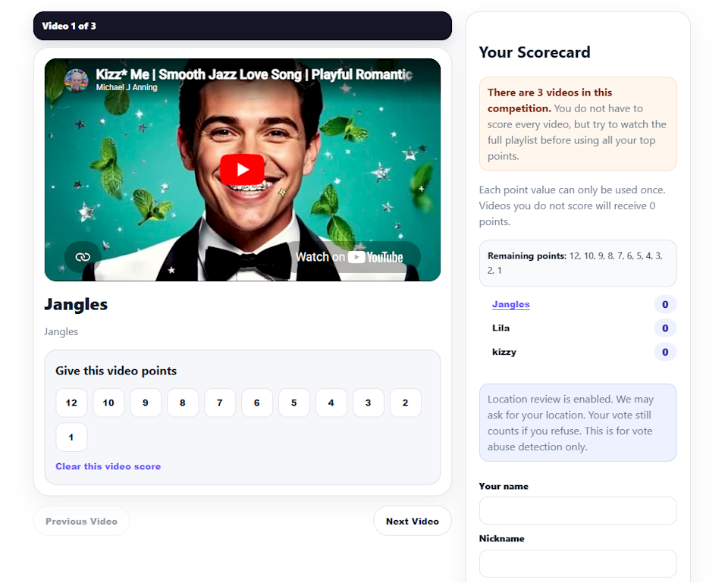Copy the video link icon
The image size is (728, 583).
[x=83, y=257]
